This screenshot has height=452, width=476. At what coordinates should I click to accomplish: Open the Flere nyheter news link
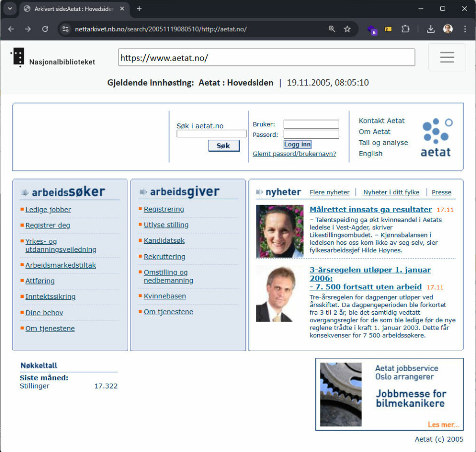click(329, 192)
